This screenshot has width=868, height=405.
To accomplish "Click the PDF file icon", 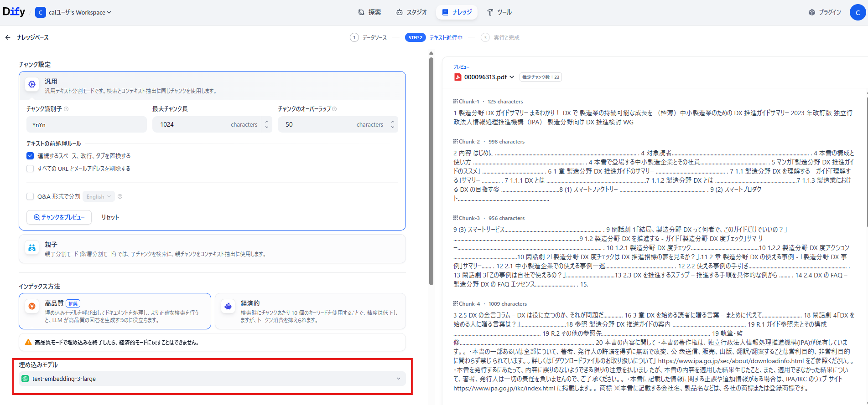I will point(457,77).
